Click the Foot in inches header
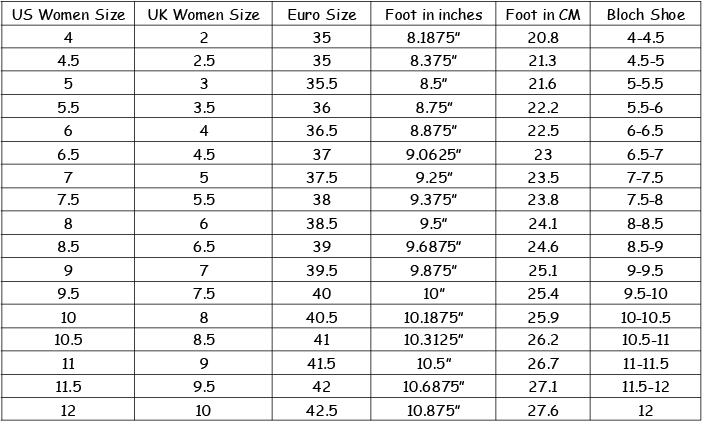Screen dimensions: 702x421 (433, 14)
